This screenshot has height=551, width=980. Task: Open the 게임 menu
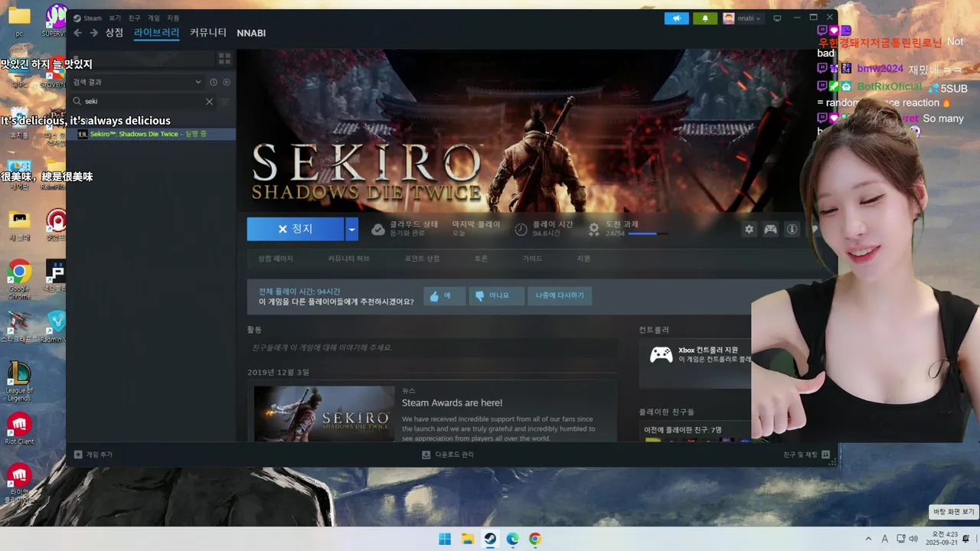(x=154, y=18)
